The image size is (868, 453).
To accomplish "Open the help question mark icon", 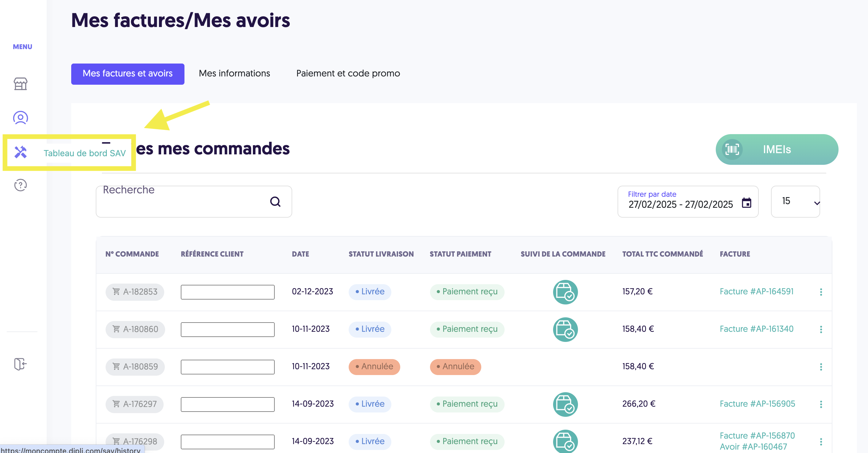I will tap(21, 185).
